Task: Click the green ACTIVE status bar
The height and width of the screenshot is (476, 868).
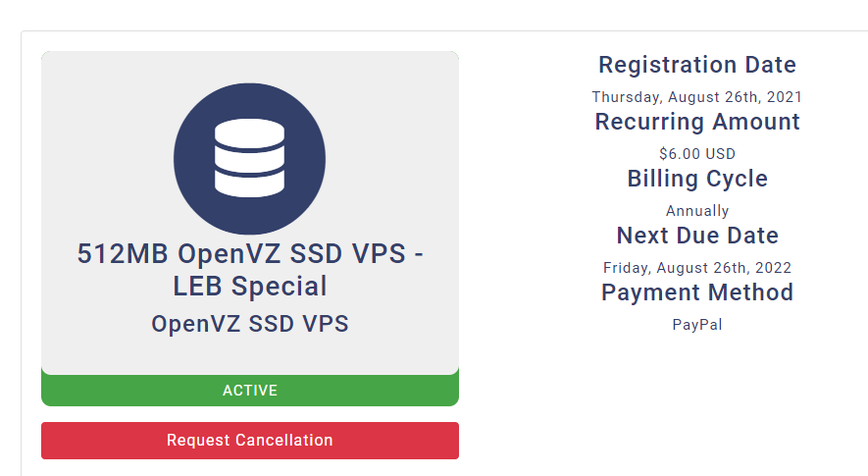Action: [250, 390]
